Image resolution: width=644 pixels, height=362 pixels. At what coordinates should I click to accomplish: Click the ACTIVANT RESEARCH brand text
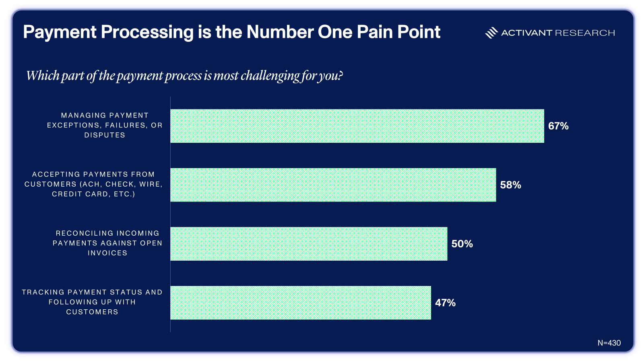pos(558,33)
